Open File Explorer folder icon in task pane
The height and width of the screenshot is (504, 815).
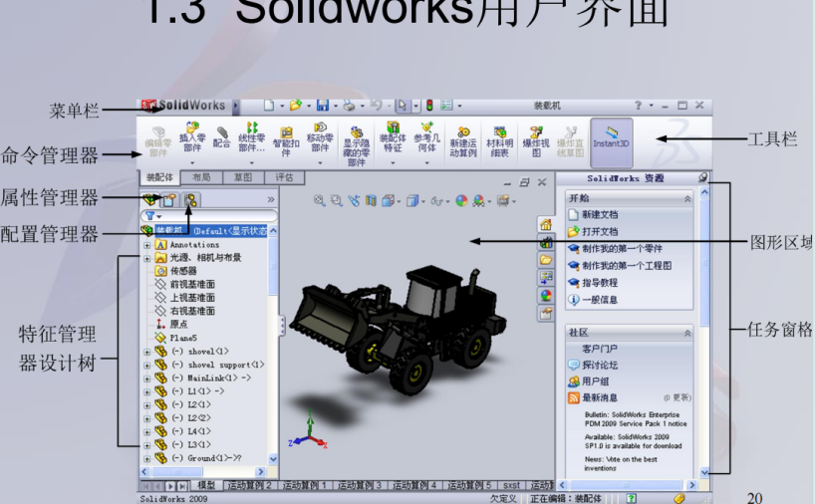coord(545,259)
